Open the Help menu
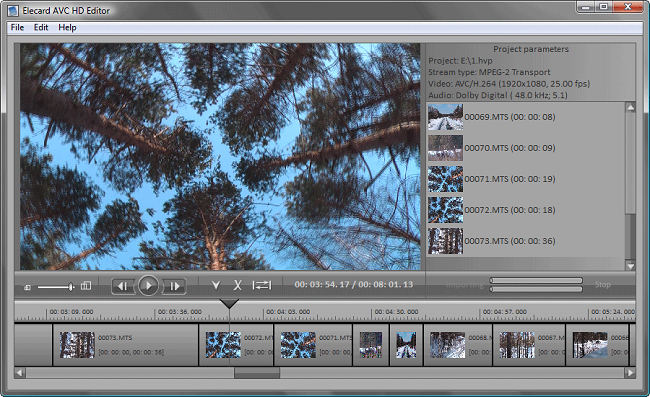The width and height of the screenshot is (650, 397). click(x=67, y=27)
